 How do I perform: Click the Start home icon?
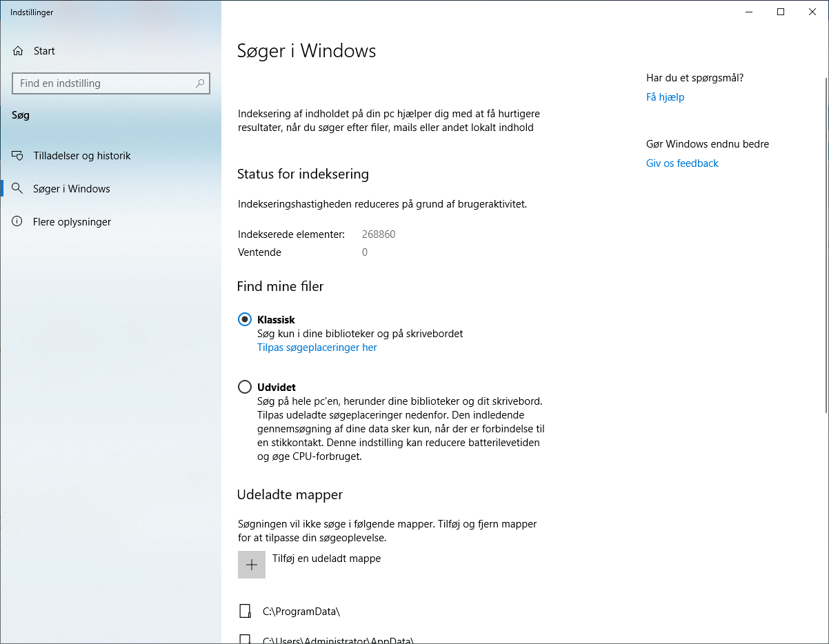(x=17, y=50)
